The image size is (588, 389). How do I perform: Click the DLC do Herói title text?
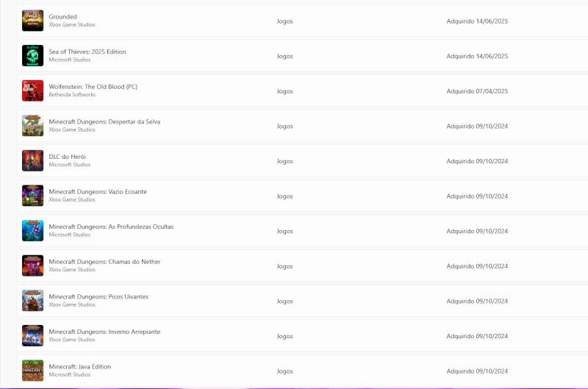tap(68, 157)
